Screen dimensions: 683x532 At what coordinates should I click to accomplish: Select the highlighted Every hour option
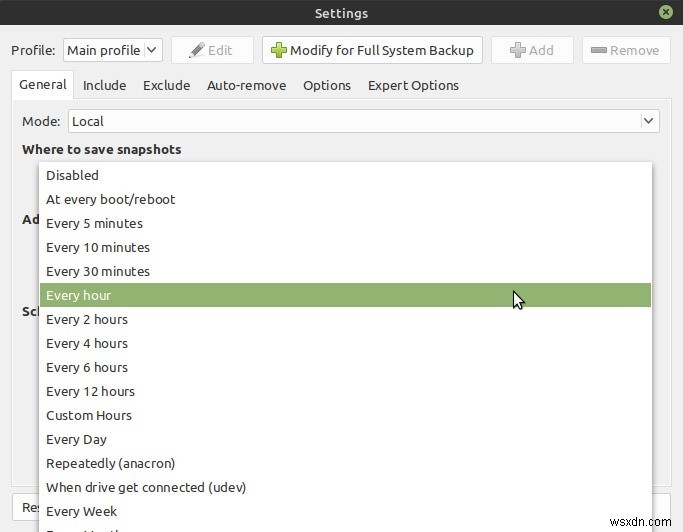coord(345,295)
